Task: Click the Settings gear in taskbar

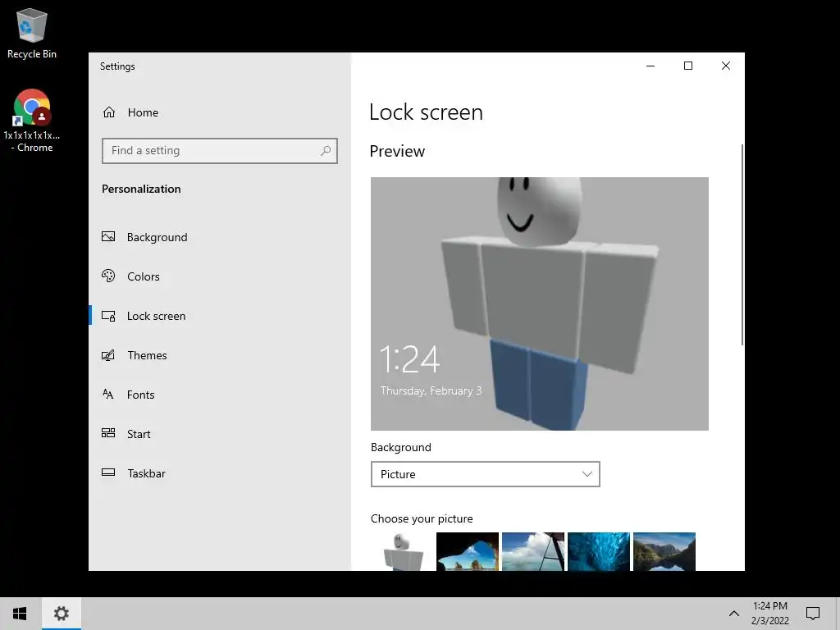Action: [x=61, y=614]
